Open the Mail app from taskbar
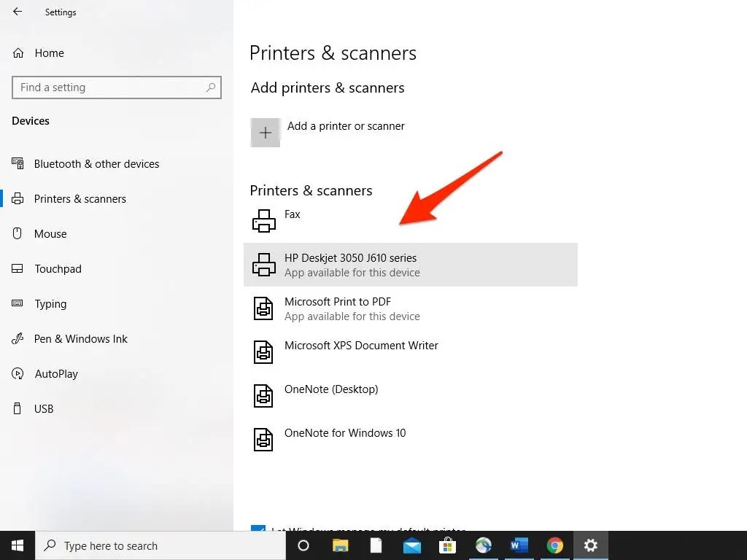 point(412,545)
